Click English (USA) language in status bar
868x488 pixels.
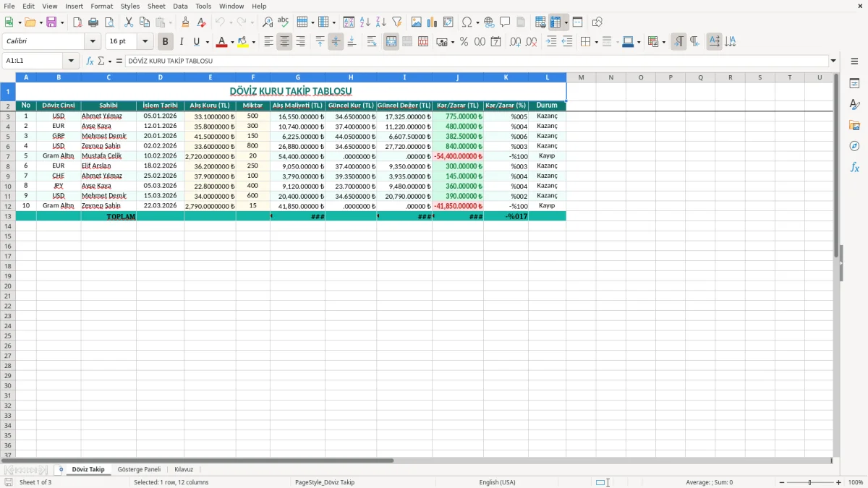coord(497,482)
